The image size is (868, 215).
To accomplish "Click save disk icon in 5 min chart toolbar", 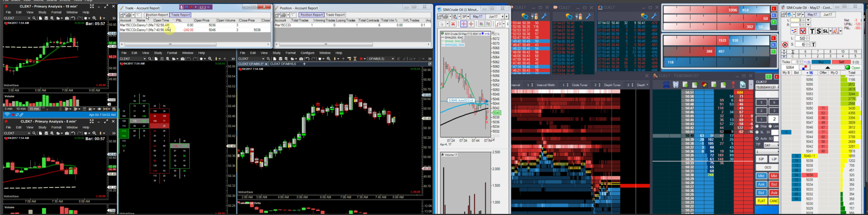I will [x=46, y=133].
